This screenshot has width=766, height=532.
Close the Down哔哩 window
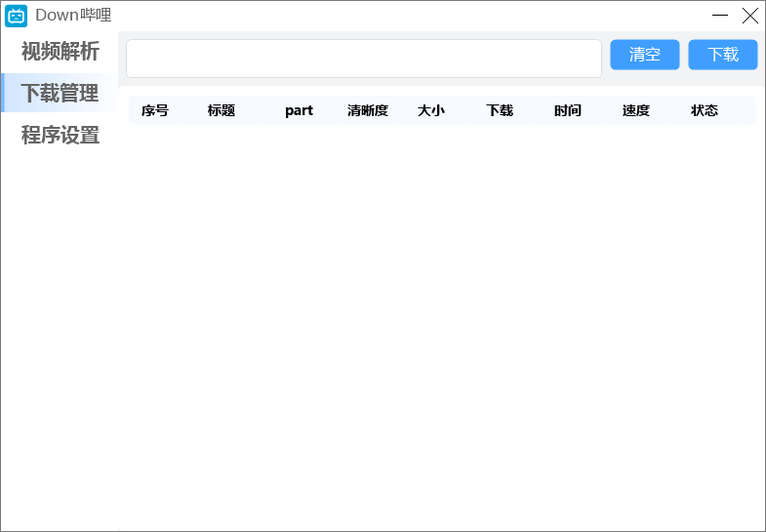(750, 16)
